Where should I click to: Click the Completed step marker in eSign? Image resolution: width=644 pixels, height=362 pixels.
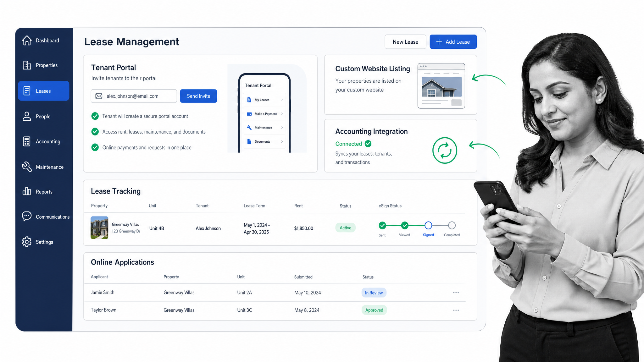452,225
